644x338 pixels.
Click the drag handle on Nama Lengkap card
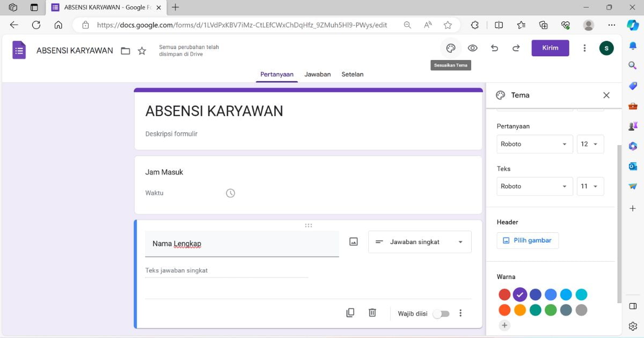click(309, 225)
